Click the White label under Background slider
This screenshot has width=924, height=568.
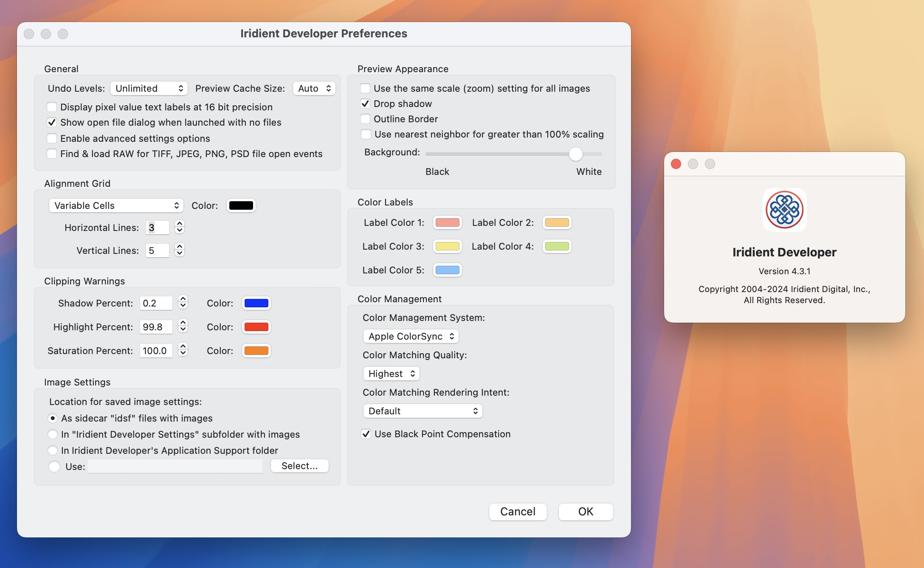coord(589,172)
